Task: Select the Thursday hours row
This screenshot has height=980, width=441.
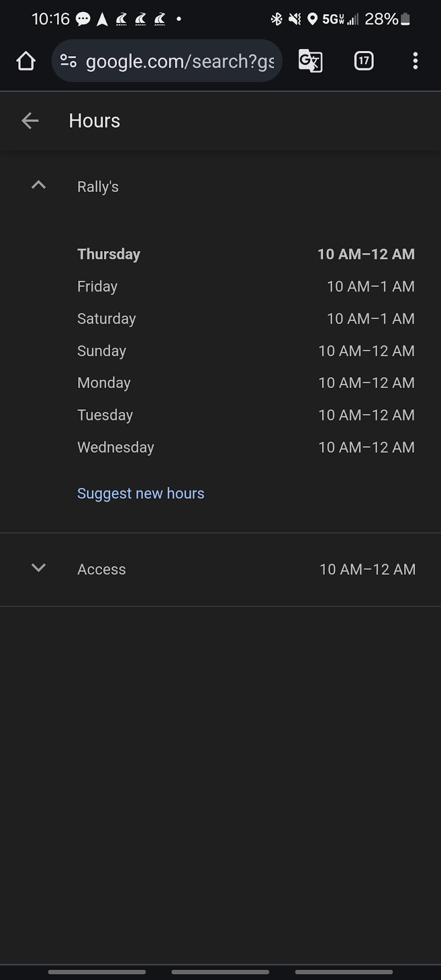Action: [246, 254]
